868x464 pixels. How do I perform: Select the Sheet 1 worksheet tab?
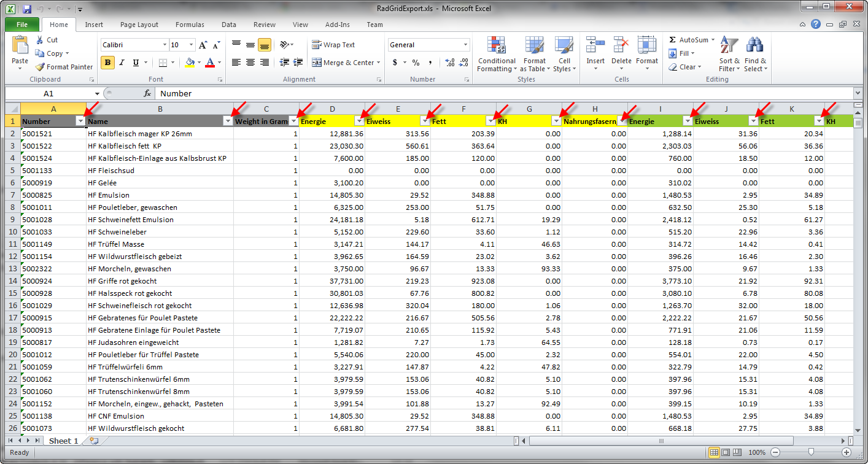(64, 441)
